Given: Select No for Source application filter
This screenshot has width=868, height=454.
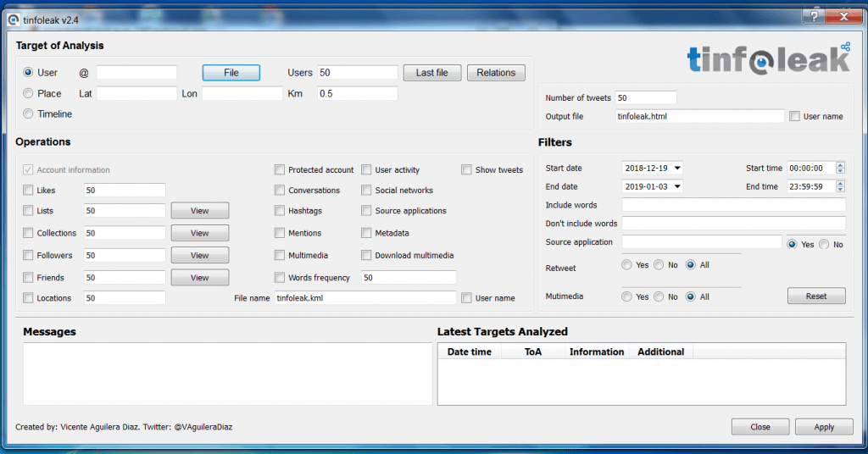Looking at the screenshot, I should (824, 245).
